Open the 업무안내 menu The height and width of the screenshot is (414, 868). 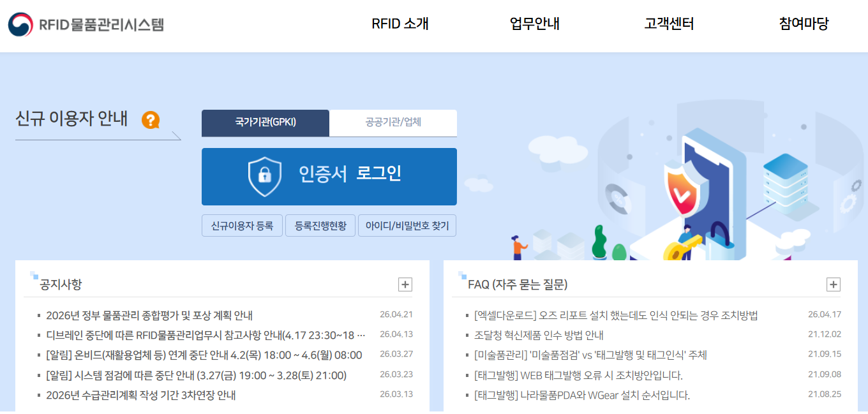point(535,24)
